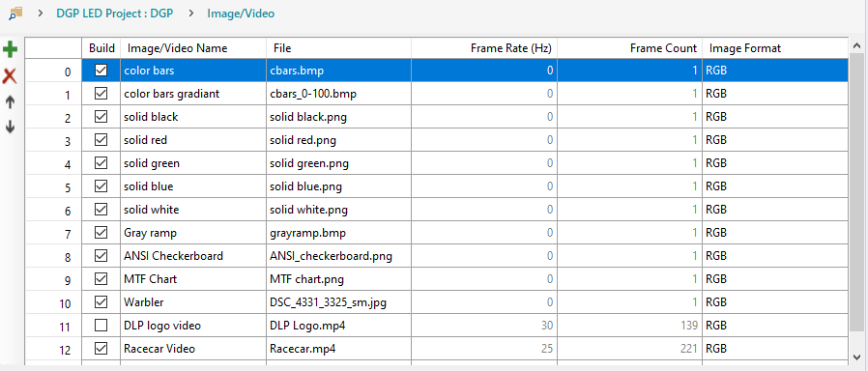Uncheck Build for color bars

click(101, 71)
